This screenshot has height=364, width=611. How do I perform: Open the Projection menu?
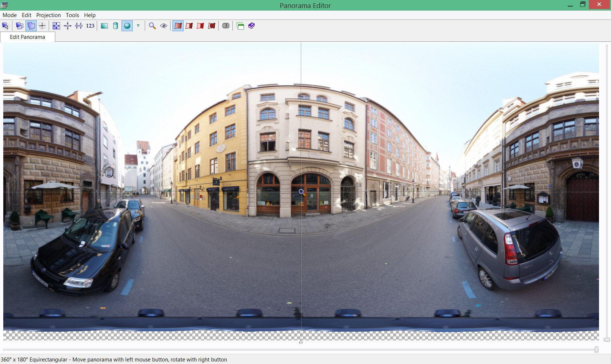(48, 15)
